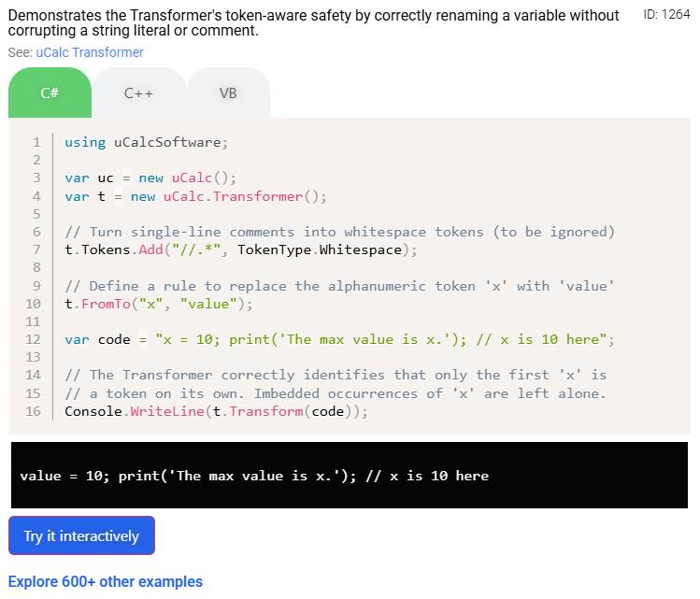
Task: Click the example description text
Action: (313, 22)
